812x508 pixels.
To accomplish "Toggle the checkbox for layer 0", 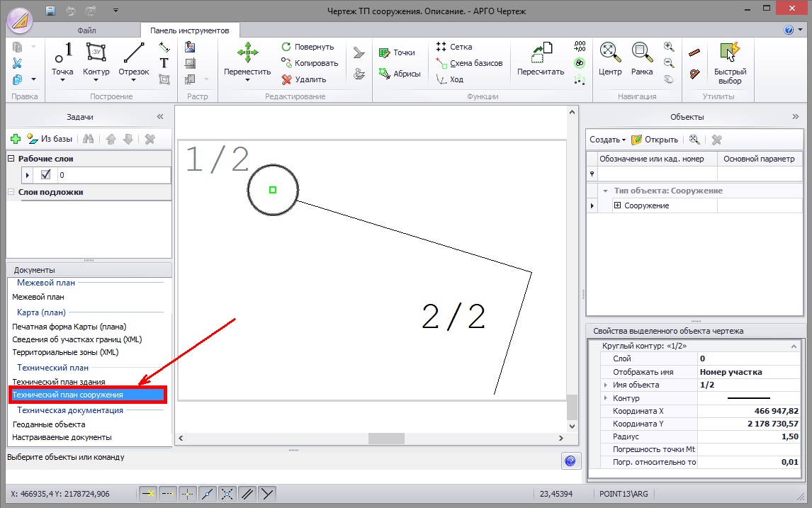I will pyautogui.click(x=46, y=174).
